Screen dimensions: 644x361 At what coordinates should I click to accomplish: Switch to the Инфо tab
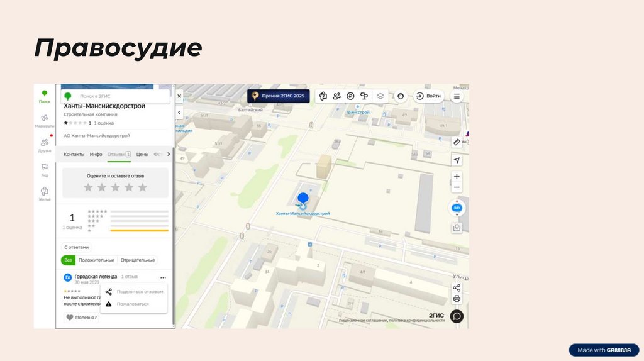[x=96, y=155]
